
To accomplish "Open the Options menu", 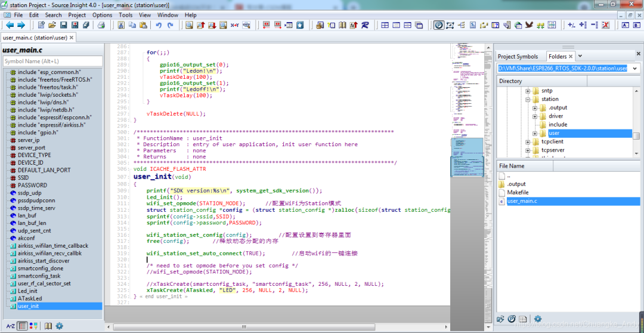I will pos(102,15).
